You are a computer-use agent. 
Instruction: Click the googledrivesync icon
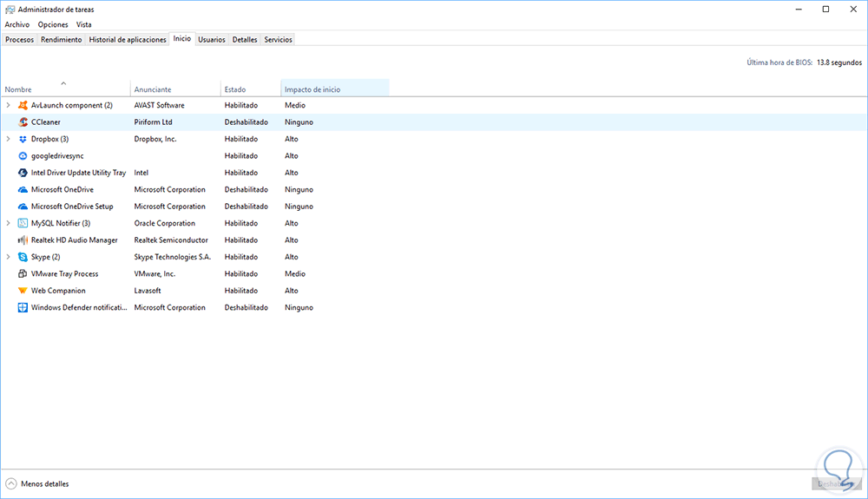tap(23, 155)
